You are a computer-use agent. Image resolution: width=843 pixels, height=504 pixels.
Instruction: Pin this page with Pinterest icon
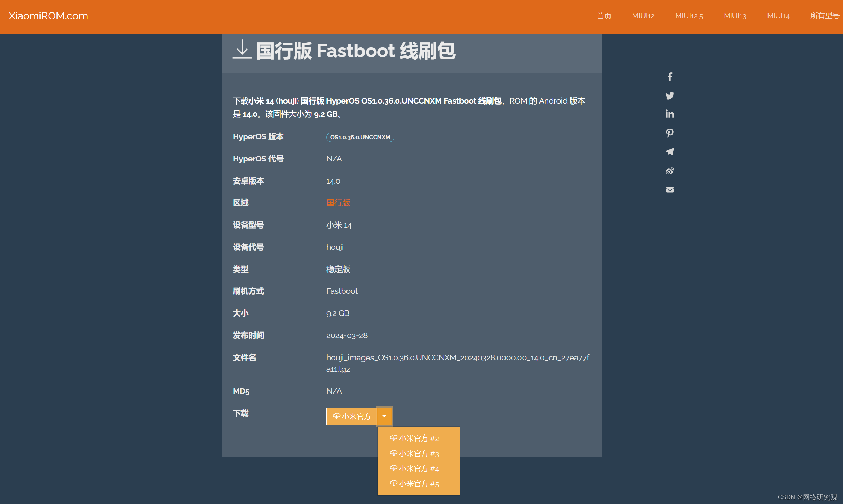[670, 133]
